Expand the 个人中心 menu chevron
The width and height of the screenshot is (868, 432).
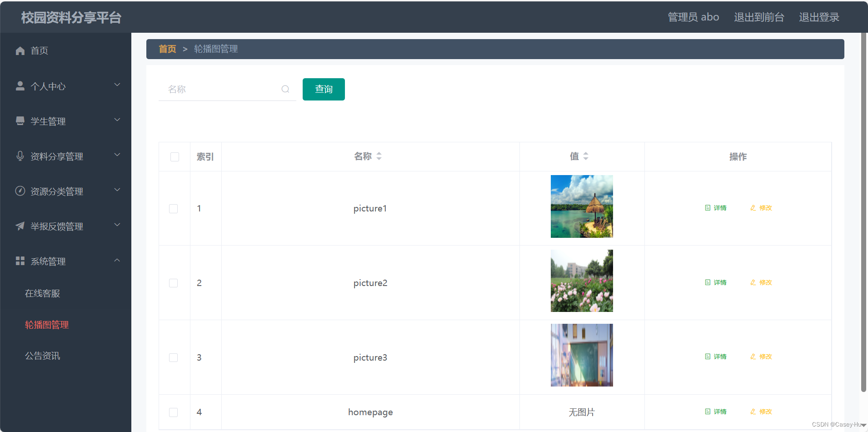click(117, 85)
